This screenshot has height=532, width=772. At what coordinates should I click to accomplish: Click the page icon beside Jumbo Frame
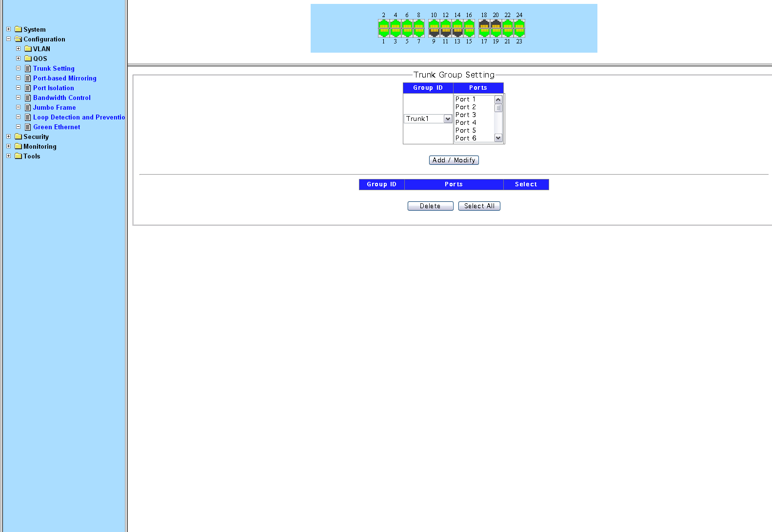28,108
